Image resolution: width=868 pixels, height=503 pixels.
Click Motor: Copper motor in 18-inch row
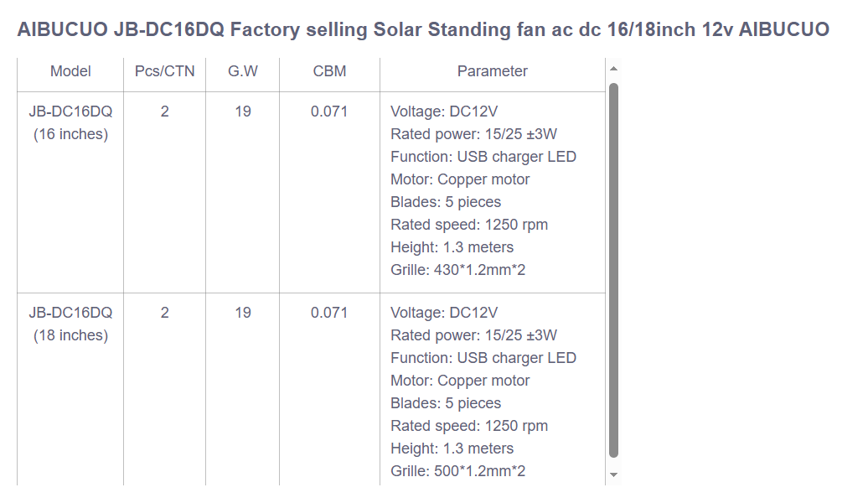(460, 381)
